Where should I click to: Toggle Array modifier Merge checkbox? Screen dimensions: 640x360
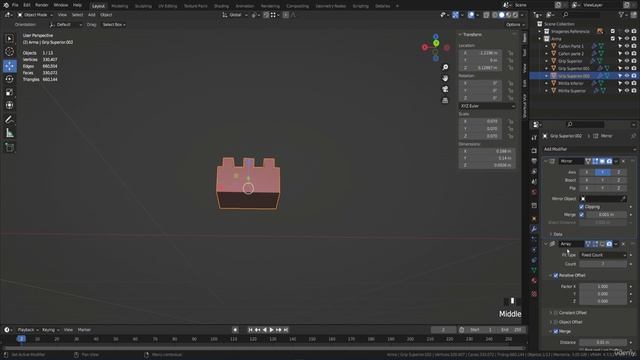(556, 331)
